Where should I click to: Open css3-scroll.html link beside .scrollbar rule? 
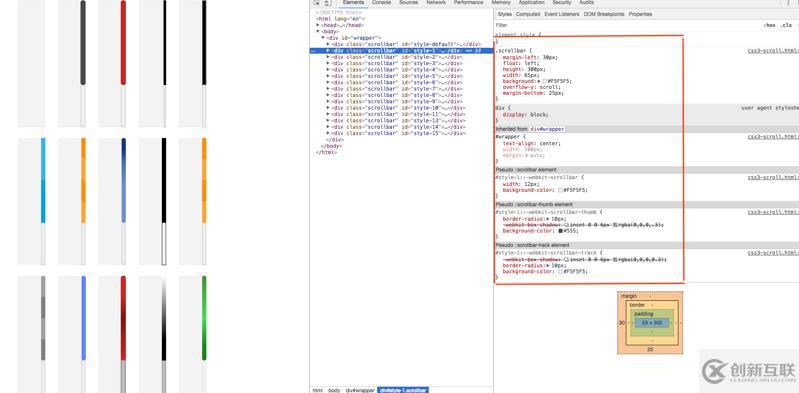(773, 51)
